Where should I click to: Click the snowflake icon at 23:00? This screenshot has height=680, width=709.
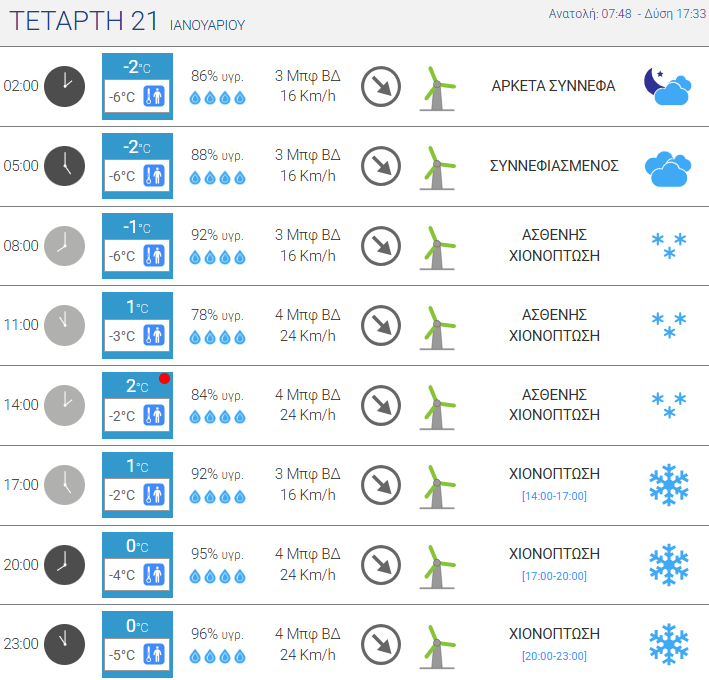(x=669, y=644)
